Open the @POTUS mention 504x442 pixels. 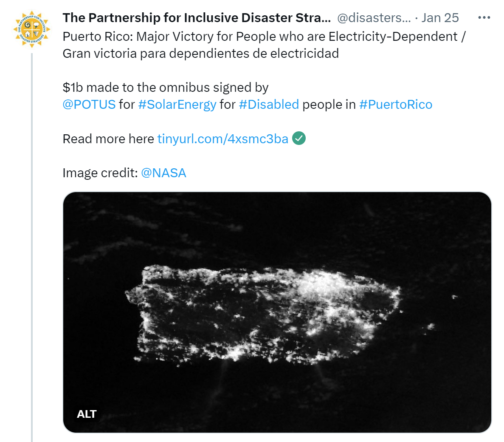(89, 105)
